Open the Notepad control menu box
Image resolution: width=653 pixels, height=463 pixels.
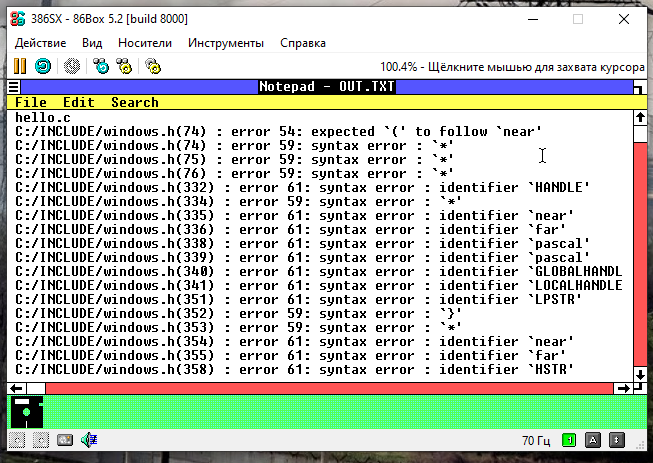[x=15, y=87]
